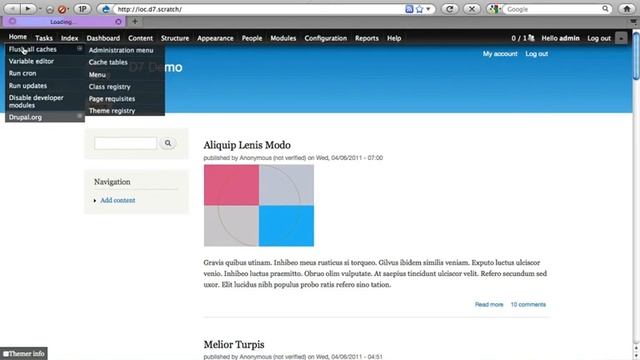Open the Aliquip Lenis Modo article title
The height and width of the screenshot is (360, 640).
point(247,145)
